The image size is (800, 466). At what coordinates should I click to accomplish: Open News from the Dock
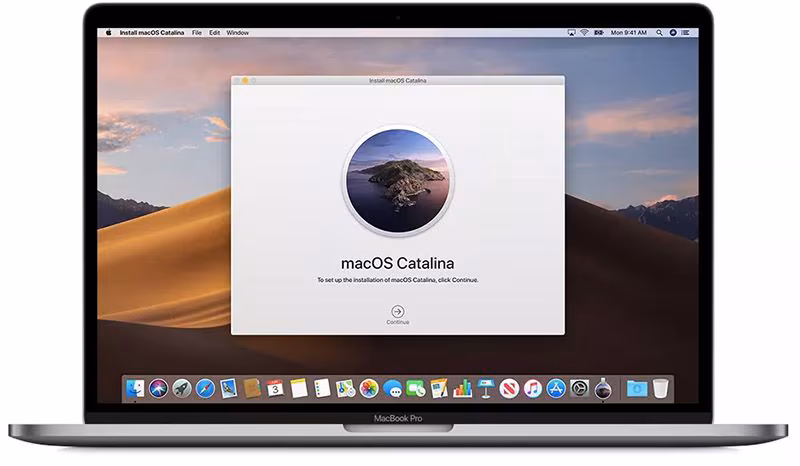pyautogui.click(x=509, y=389)
